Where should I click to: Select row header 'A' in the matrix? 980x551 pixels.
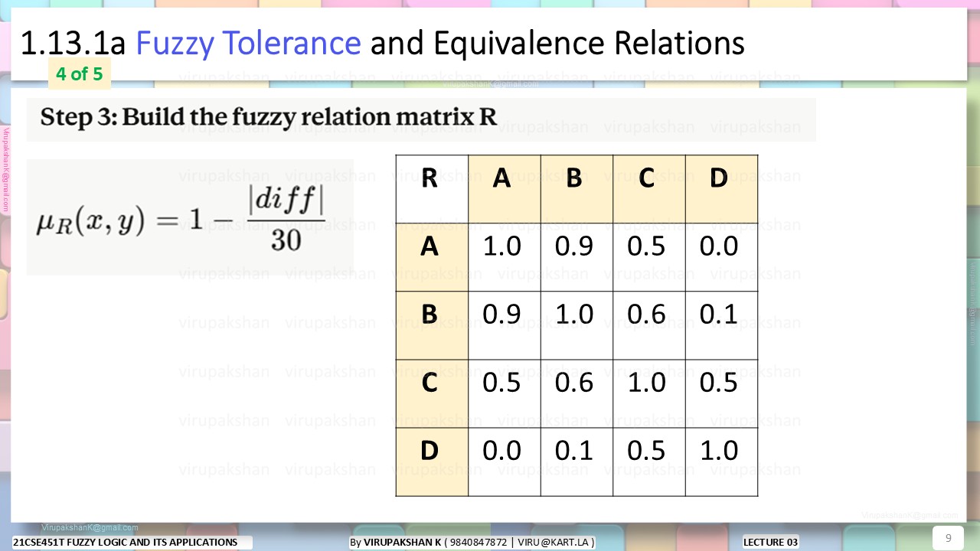[x=432, y=257]
